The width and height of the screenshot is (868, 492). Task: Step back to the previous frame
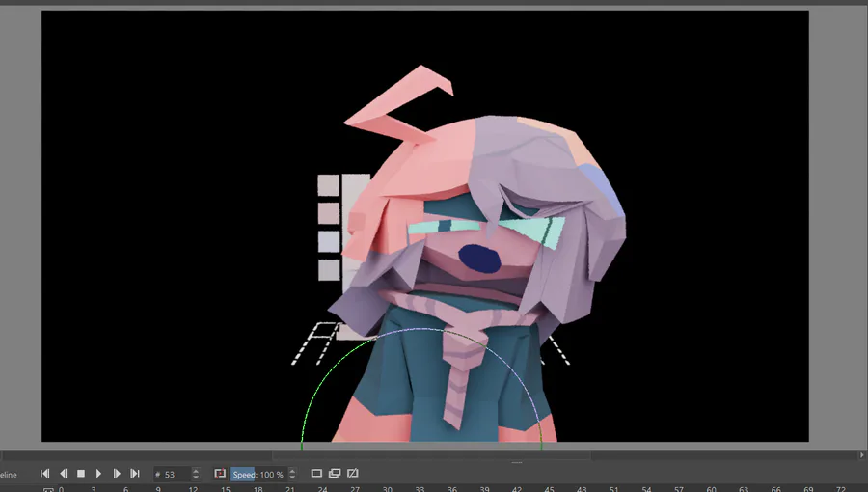(63, 473)
